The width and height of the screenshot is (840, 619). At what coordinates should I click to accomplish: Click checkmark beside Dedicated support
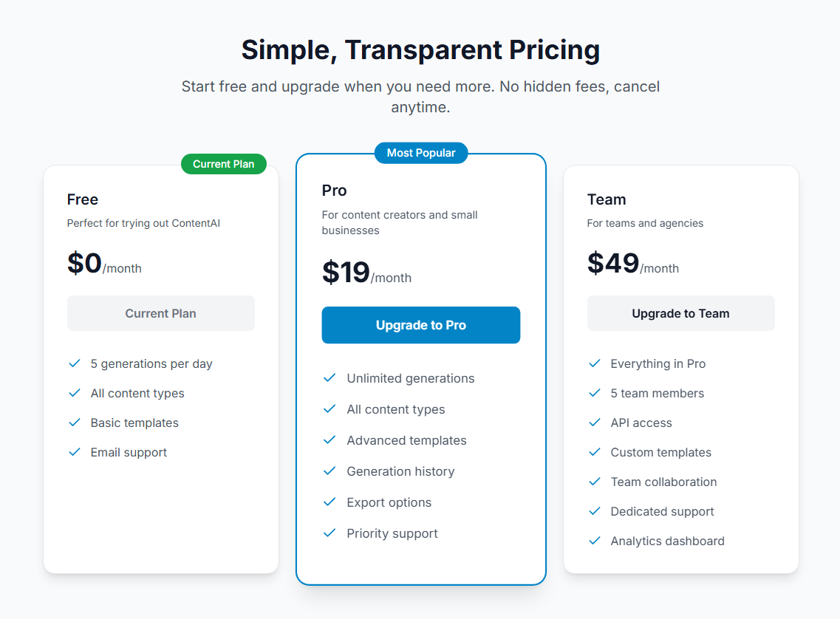(594, 511)
